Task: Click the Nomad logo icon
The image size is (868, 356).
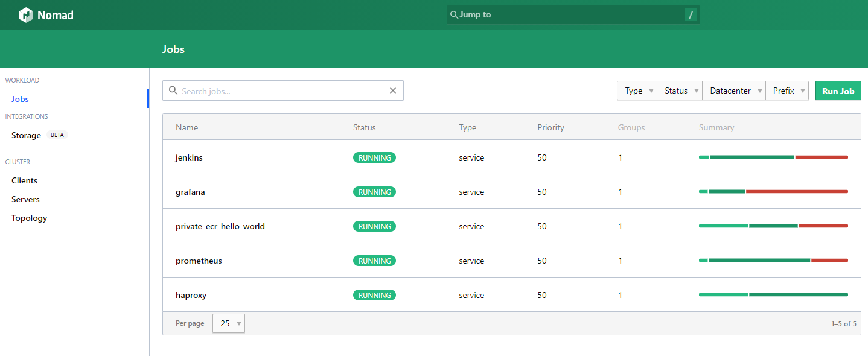Action: tap(25, 15)
